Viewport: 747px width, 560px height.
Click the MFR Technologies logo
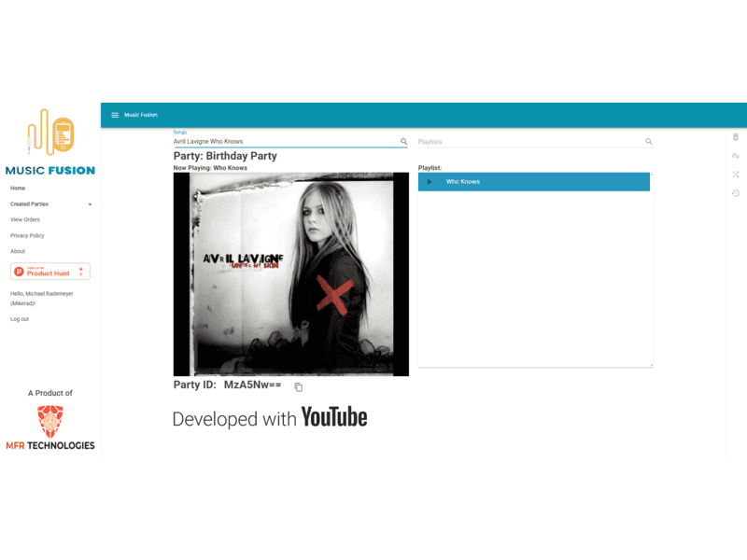click(50, 427)
